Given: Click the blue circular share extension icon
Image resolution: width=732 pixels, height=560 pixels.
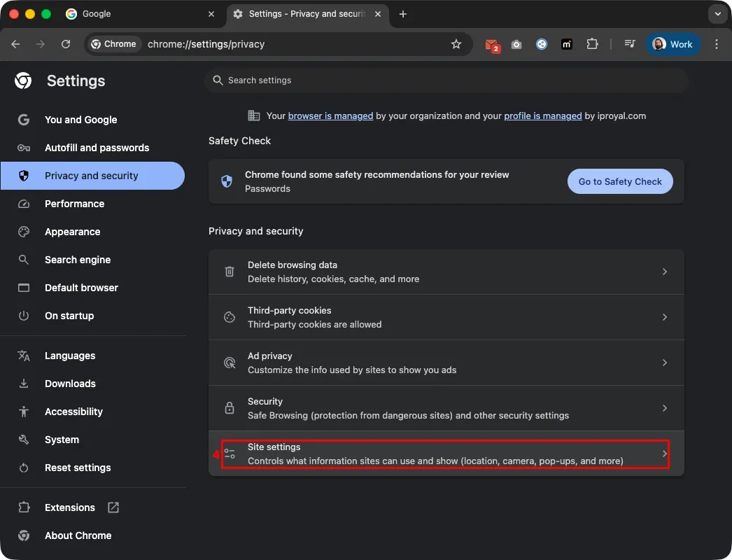Looking at the screenshot, I should pyautogui.click(x=542, y=44).
